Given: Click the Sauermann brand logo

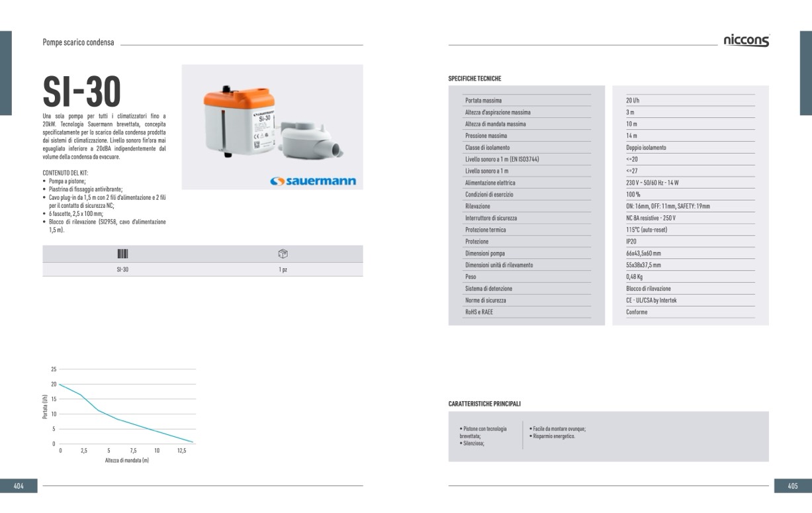Looking at the screenshot, I should coord(313,181).
